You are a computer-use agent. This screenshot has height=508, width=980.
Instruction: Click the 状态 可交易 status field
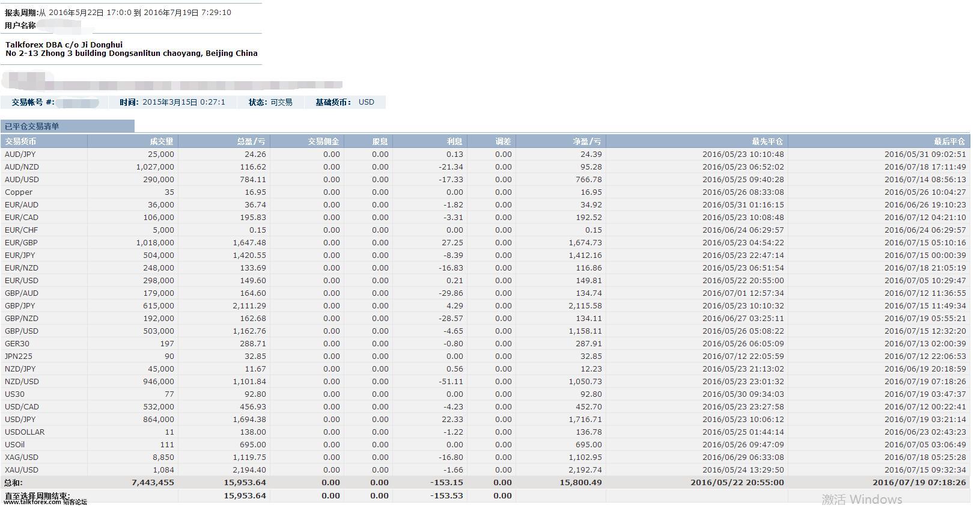tap(270, 102)
